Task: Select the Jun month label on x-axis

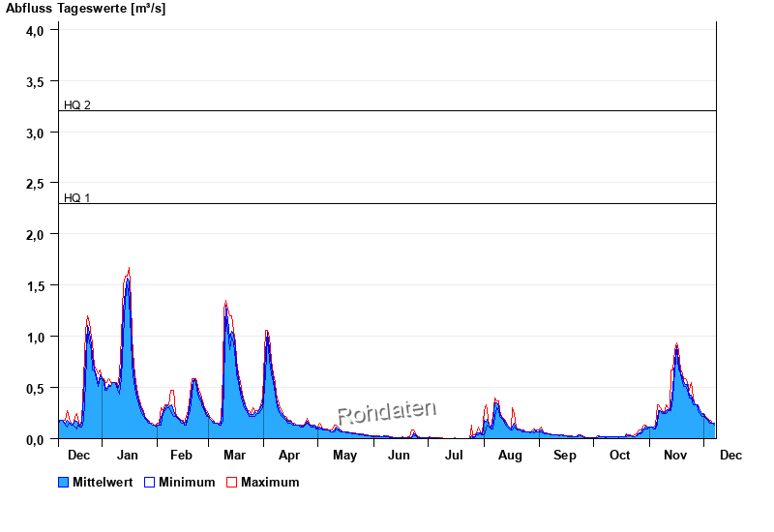Action: tap(400, 455)
